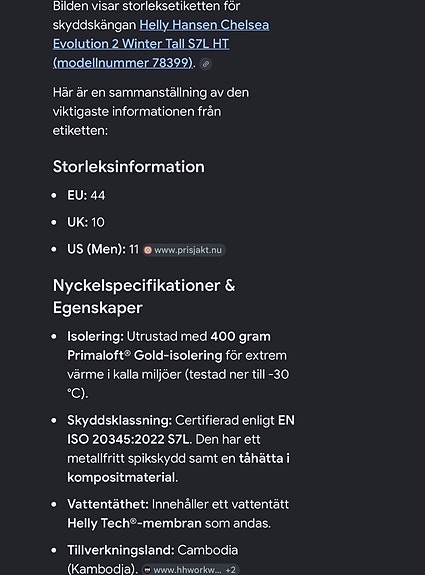Select the UK: 10 list item

(86, 222)
